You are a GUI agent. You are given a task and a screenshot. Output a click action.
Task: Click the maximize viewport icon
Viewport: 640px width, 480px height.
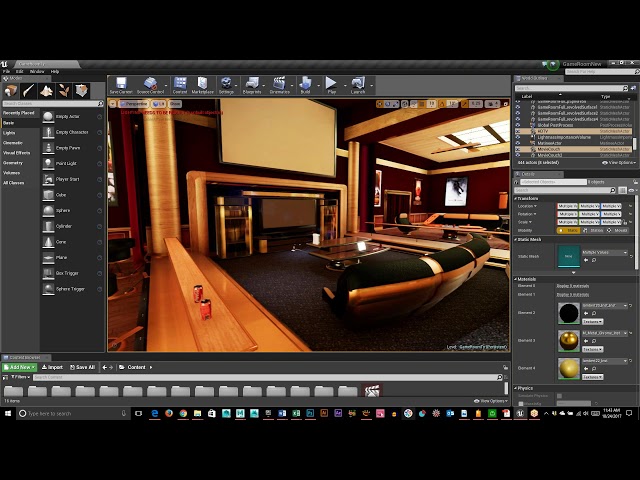(x=506, y=104)
